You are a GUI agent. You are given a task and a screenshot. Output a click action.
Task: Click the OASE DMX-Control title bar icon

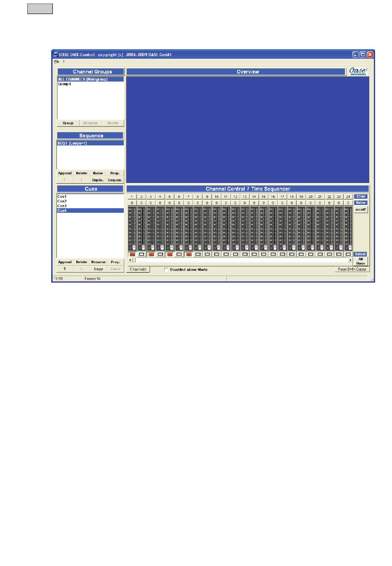coord(56,55)
